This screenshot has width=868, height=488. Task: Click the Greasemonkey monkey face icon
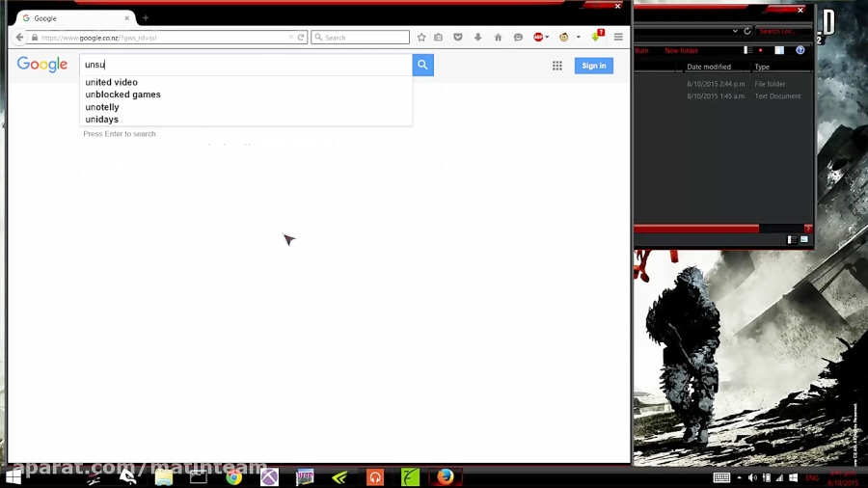click(x=563, y=37)
